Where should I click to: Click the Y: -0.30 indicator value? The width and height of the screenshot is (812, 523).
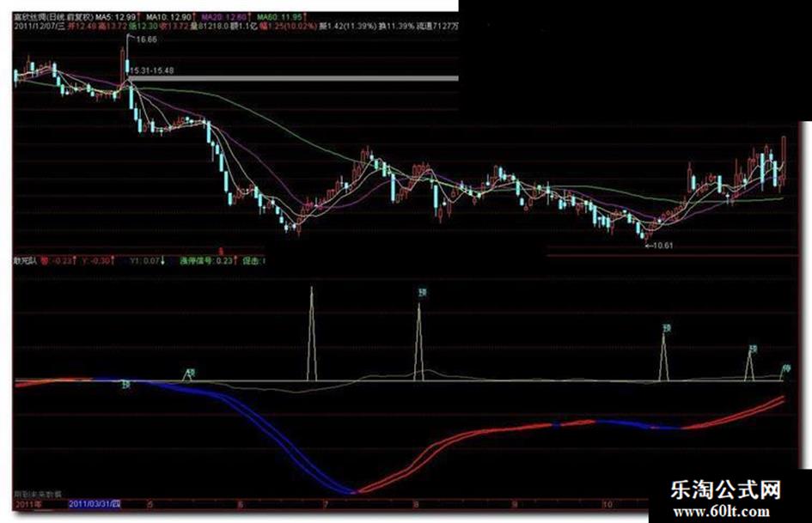(97, 260)
